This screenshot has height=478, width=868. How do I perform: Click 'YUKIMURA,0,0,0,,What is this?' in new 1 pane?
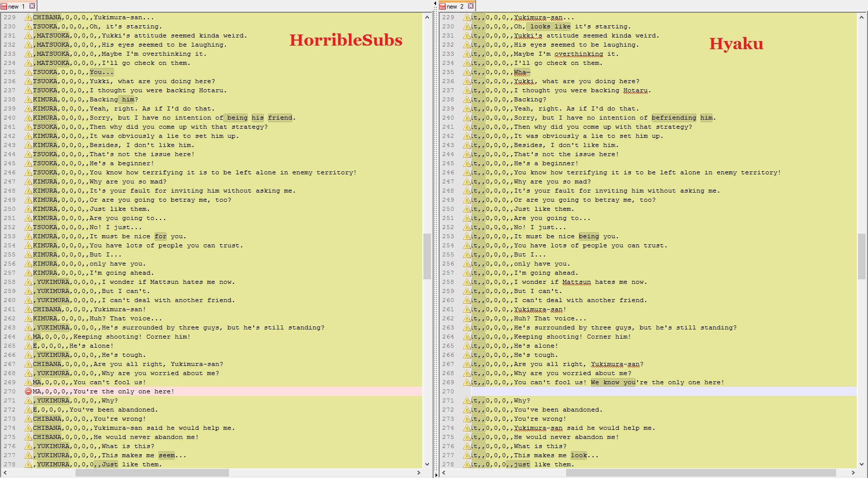[x=96, y=446]
